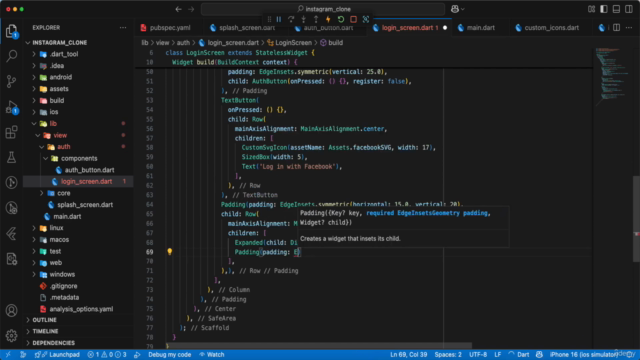Image resolution: width=640 pixels, height=360 pixels.
Task: Click Debug my code status button
Action: point(169,355)
